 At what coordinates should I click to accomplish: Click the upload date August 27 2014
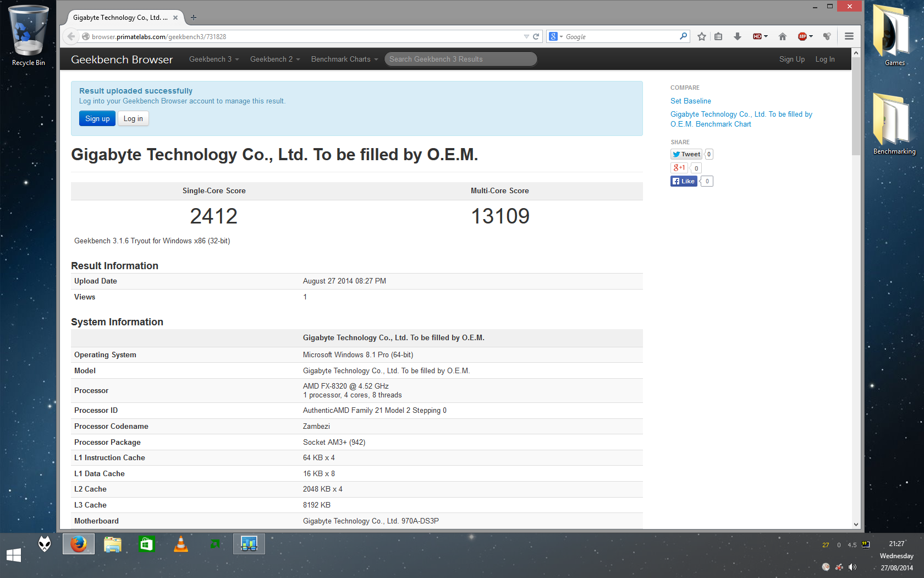point(344,281)
